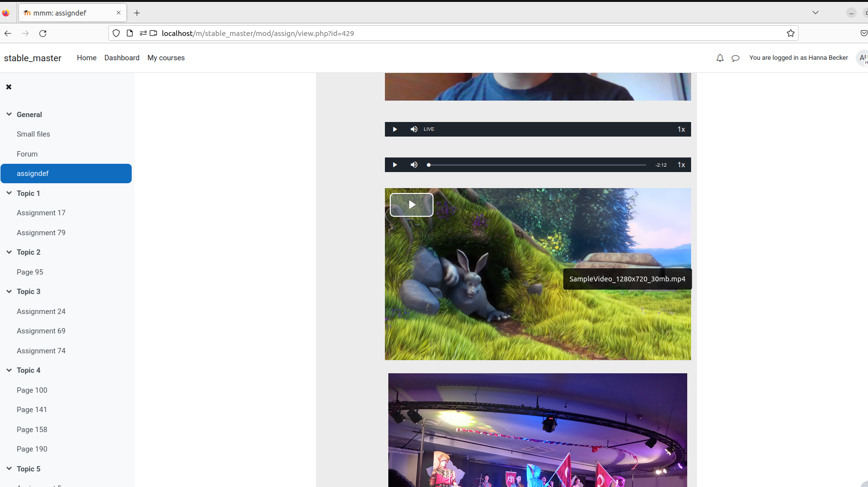Open Topic 1 section heading
Viewport: 868px width, 487px height.
28,193
